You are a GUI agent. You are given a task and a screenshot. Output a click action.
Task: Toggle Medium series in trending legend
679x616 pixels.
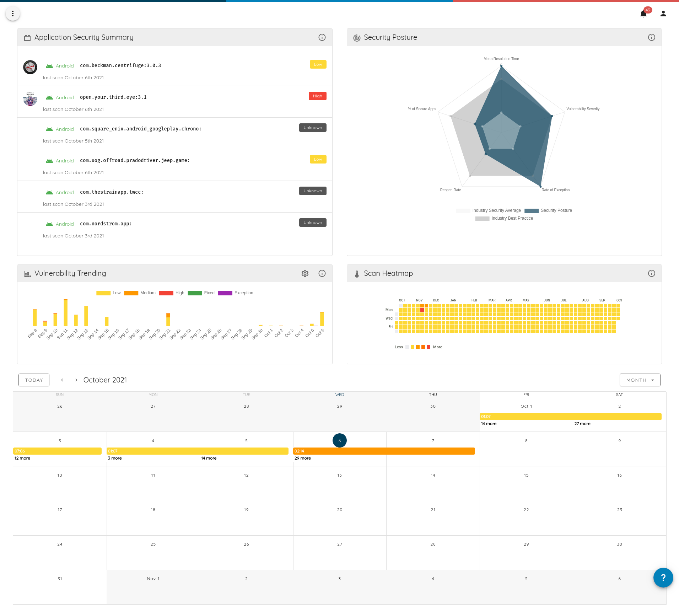[140, 293]
